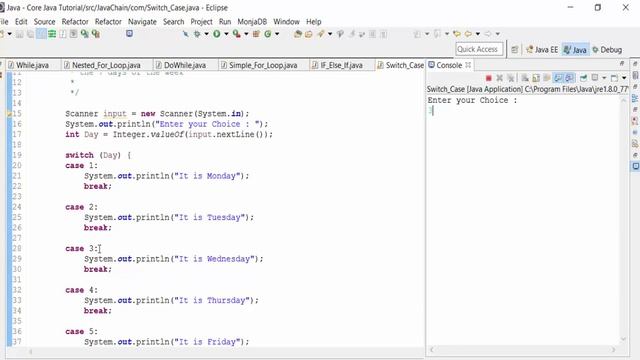Toggle the highlighted blue toolbar button after Save All
This screenshot has height=360, width=640.
(x=41, y=34)
